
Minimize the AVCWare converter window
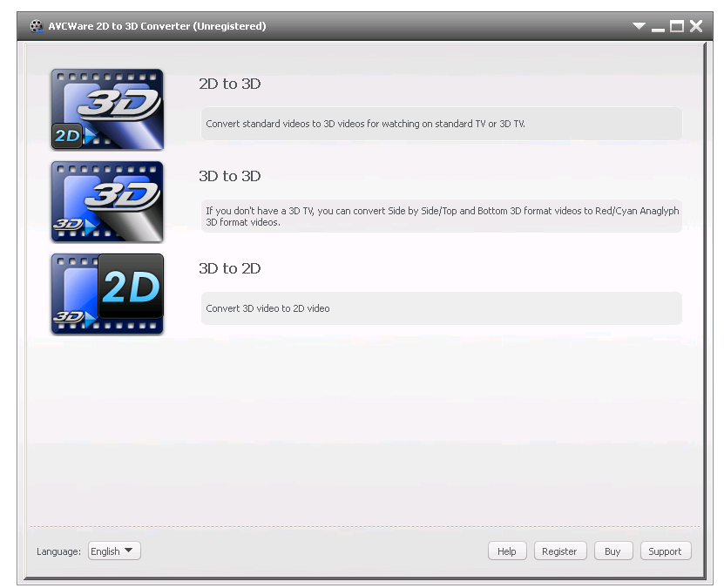pos(658,29)
